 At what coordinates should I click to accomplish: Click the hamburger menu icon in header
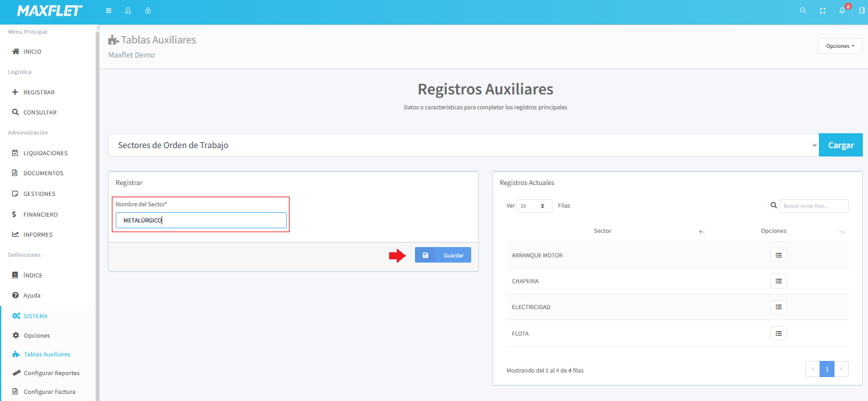coord(109,11)
